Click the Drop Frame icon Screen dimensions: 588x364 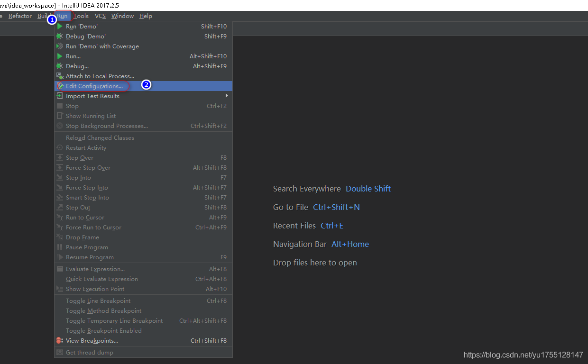(x=60, y=237)
